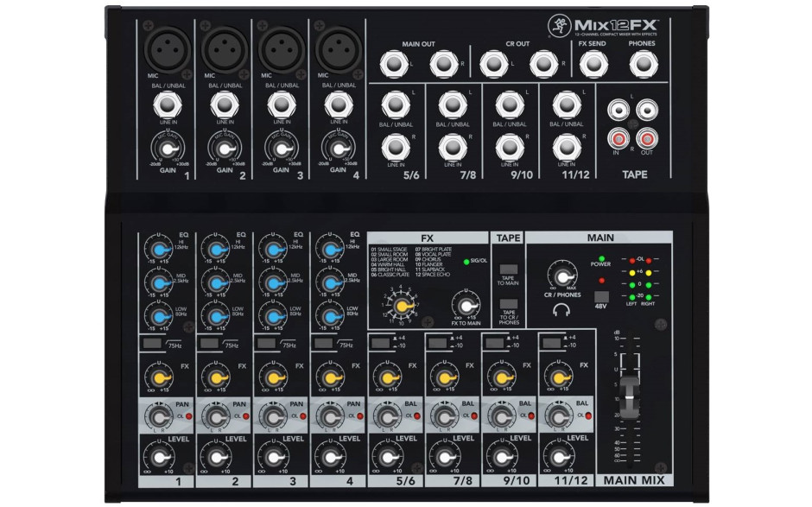The width and height of the screenshot is (812, 507).
Task: Select the MAIN OUT right jack
Action: (444, 64)
